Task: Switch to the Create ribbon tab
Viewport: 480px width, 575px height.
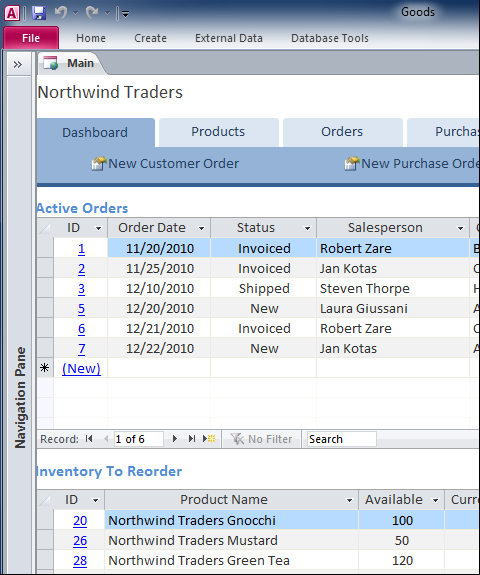Action: (150, 38)
